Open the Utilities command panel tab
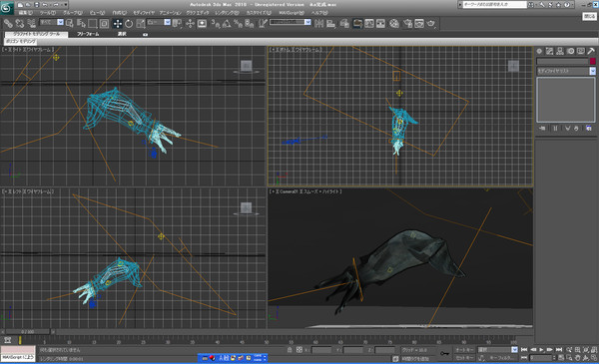Image resolution: width=599 pixels, height=364 pixels. 591,51
